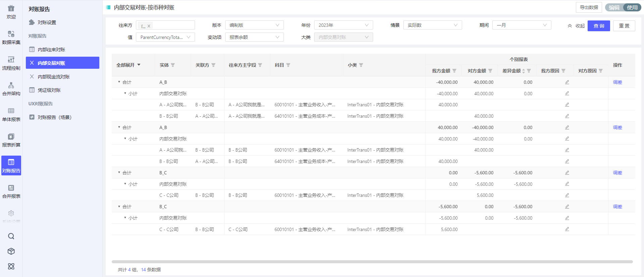Click 调差 link in first A_B row
The width and height of the screenshot is (644, 277).
click(617, 82)
